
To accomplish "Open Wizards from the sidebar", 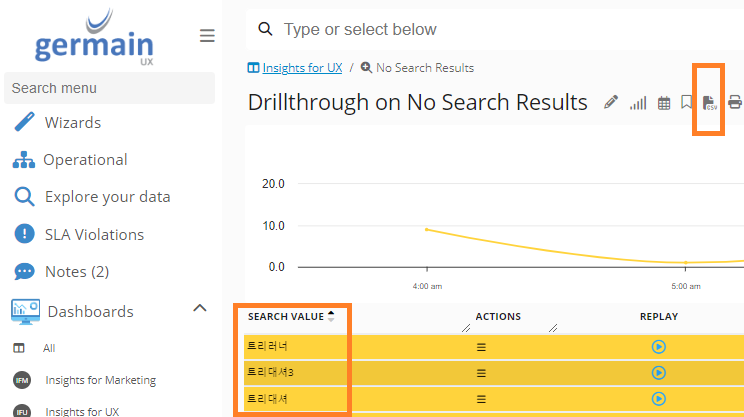I will [72, 123].
